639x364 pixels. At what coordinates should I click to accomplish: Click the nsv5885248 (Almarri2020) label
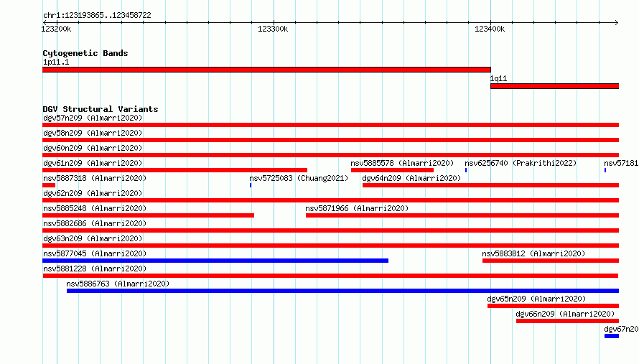[x=95, y=208]
